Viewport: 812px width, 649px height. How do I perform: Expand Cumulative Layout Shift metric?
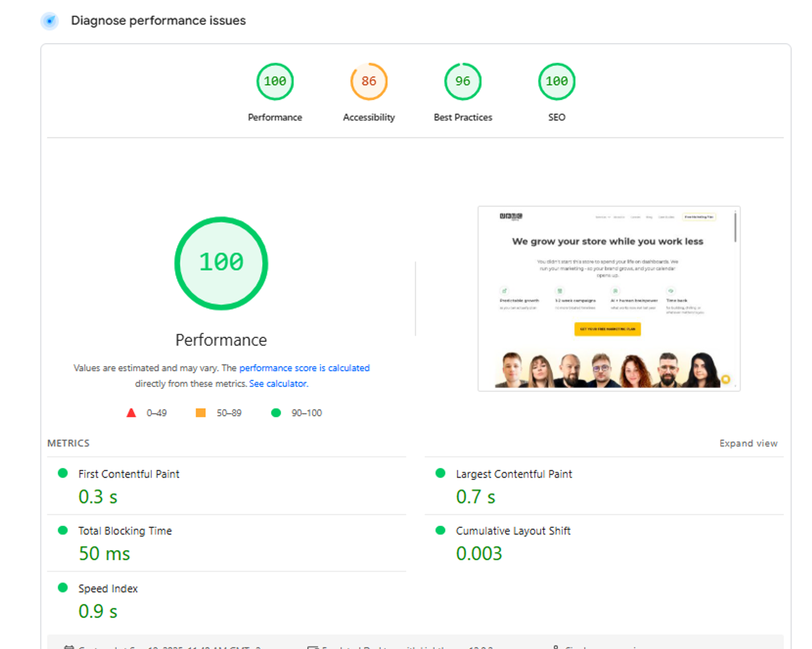coord(513,531)
